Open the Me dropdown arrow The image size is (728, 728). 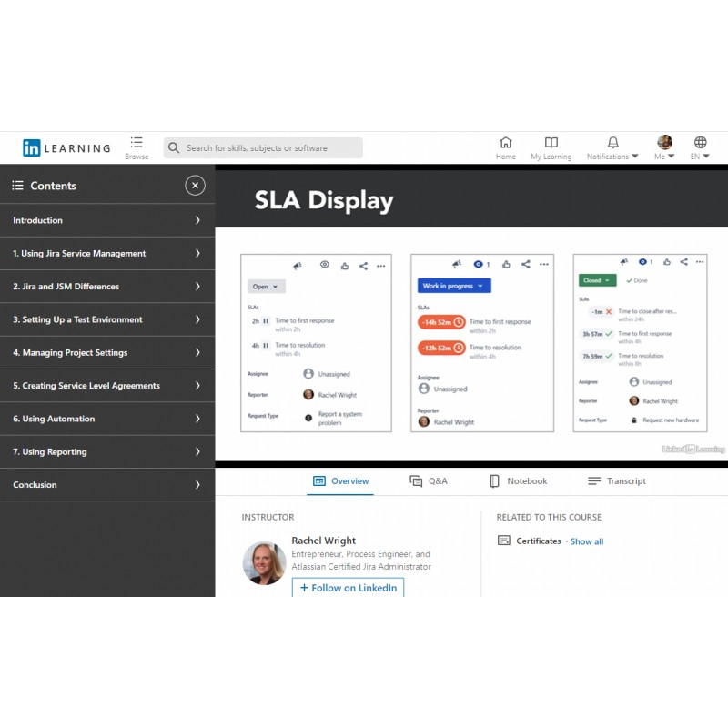click(x=671, y=156)
